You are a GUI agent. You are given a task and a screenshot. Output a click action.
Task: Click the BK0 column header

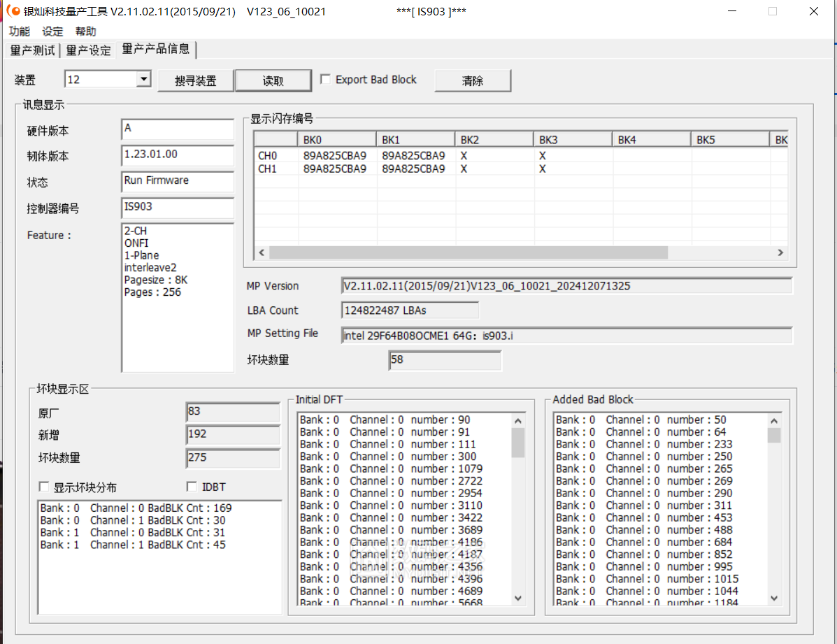(x=337, y=140)
